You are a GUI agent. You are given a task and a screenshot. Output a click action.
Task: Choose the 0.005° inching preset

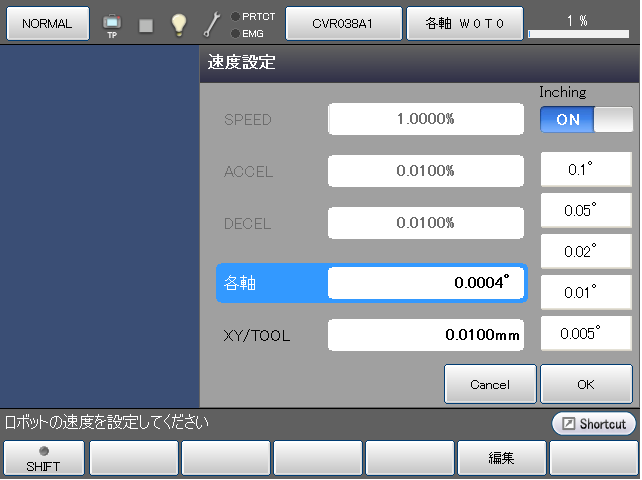tap(586, 332)
